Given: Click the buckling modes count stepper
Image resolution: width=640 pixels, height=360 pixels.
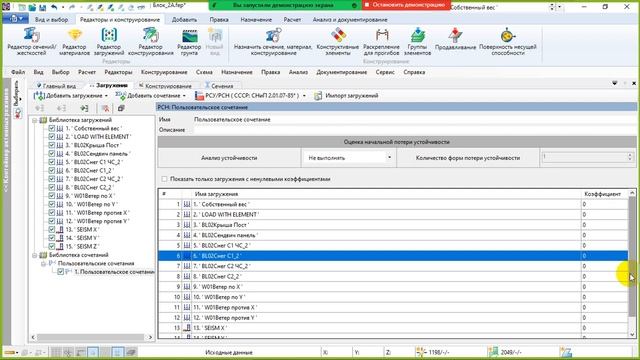Looking at the screenshot, I should pos(630,157).
